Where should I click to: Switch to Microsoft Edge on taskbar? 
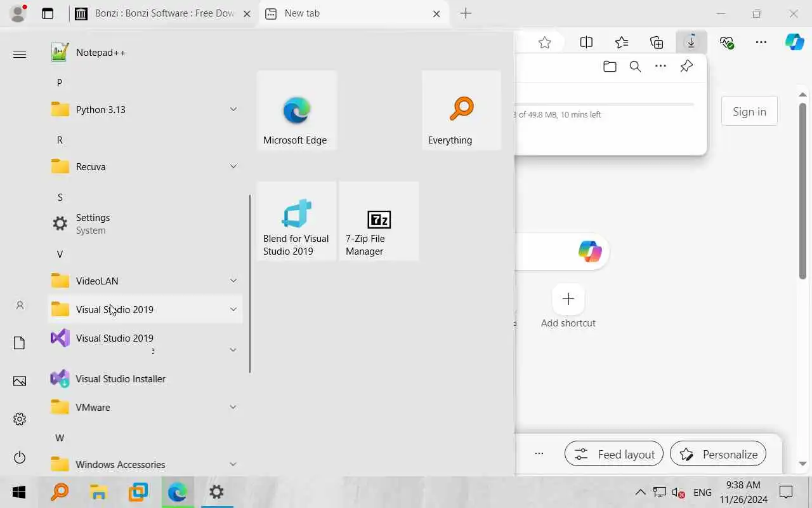(x=177, y=492)
